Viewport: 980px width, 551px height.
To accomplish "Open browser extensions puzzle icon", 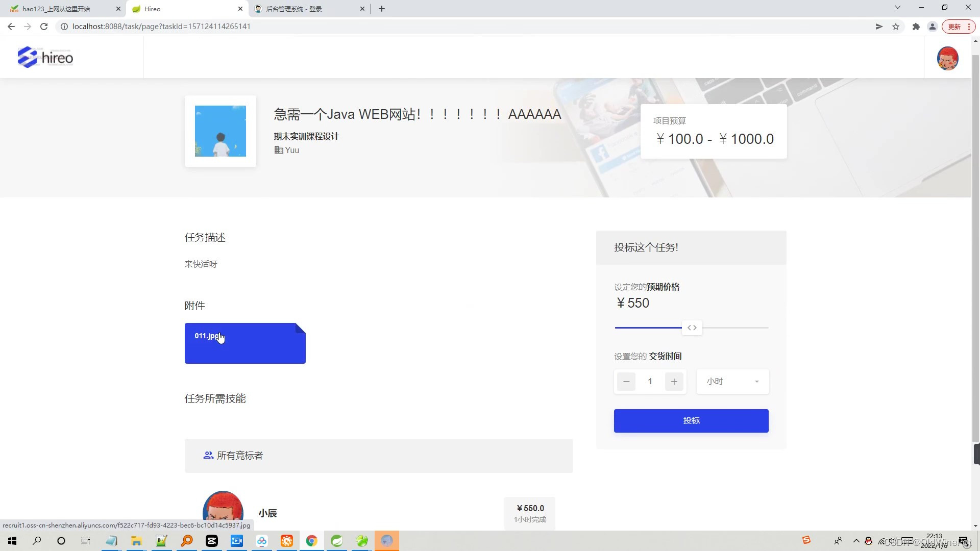I will pyautogui.click(x=916, y=27).
